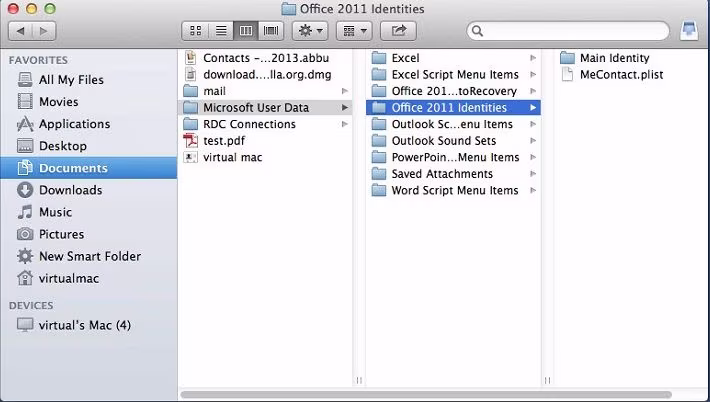
Task: Switch to list view
Action: [221, 31]
